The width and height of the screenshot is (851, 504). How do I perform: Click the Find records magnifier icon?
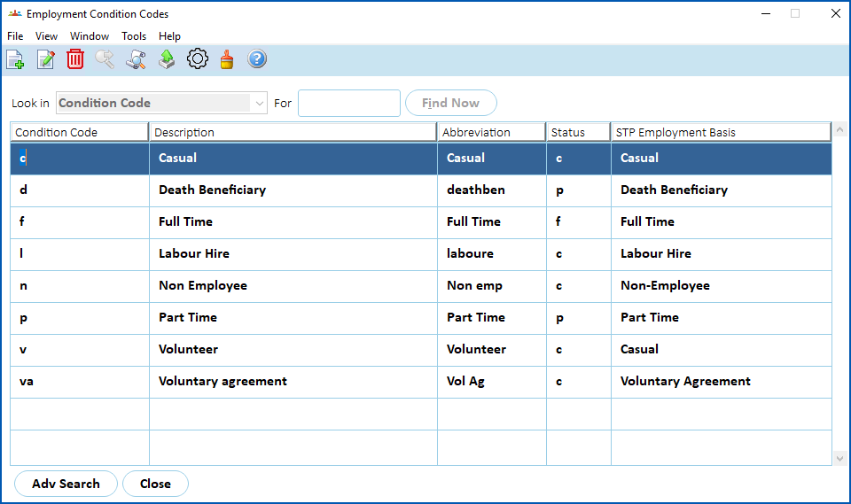point(136,59)
